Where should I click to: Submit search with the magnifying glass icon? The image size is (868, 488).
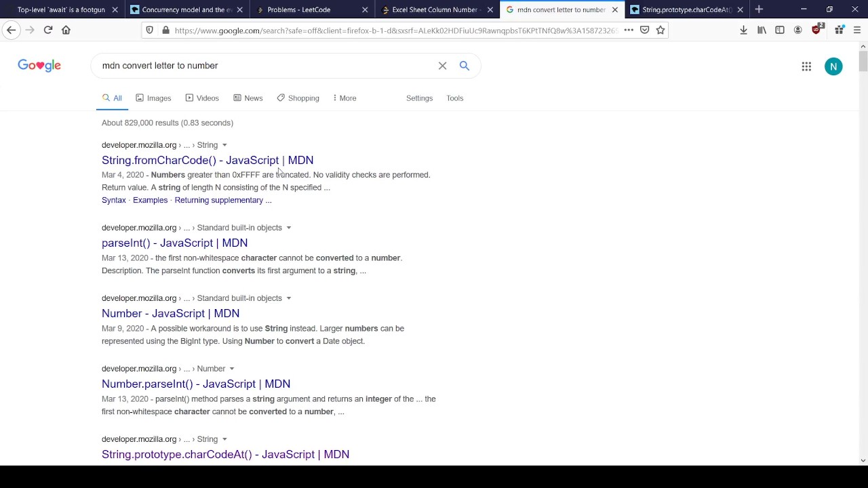465,66
